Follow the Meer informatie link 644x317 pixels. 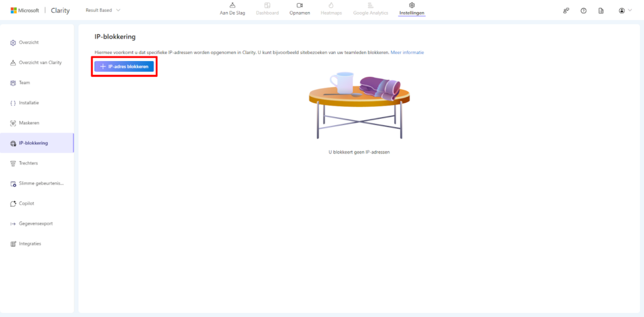click(407, 53)
